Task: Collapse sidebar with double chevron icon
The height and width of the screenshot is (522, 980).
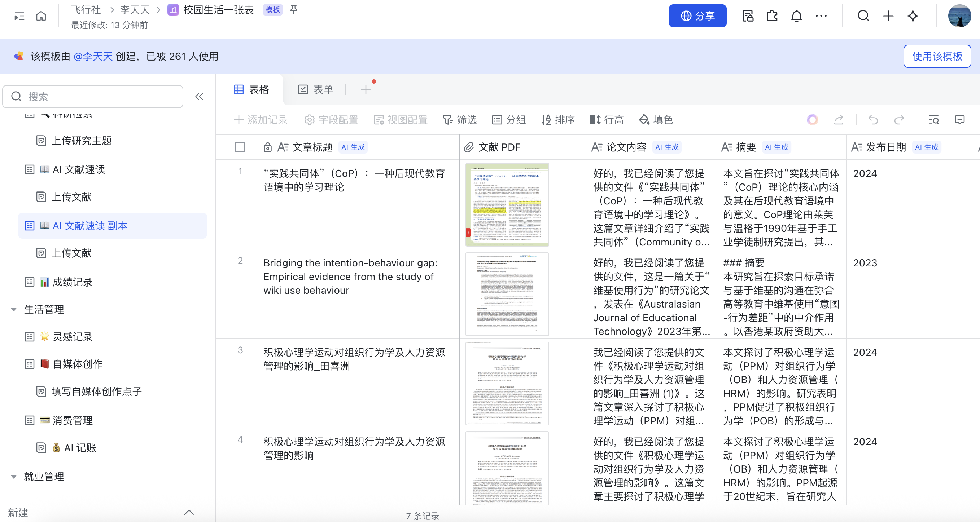Action: coord(199,97)
